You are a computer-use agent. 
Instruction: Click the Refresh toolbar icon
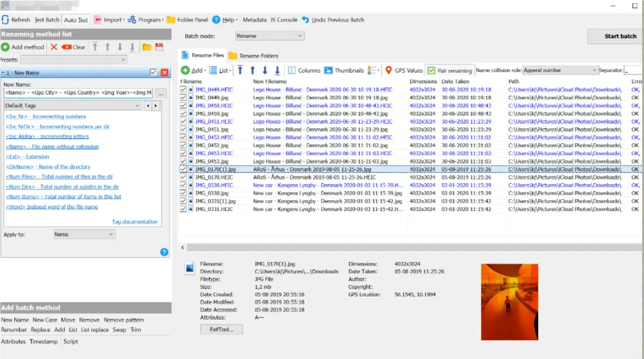(6, 20)
